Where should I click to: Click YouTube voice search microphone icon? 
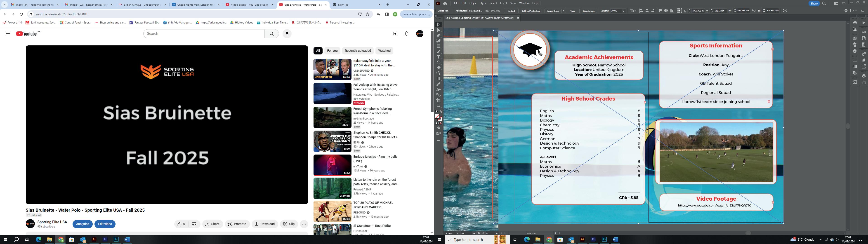287,34
